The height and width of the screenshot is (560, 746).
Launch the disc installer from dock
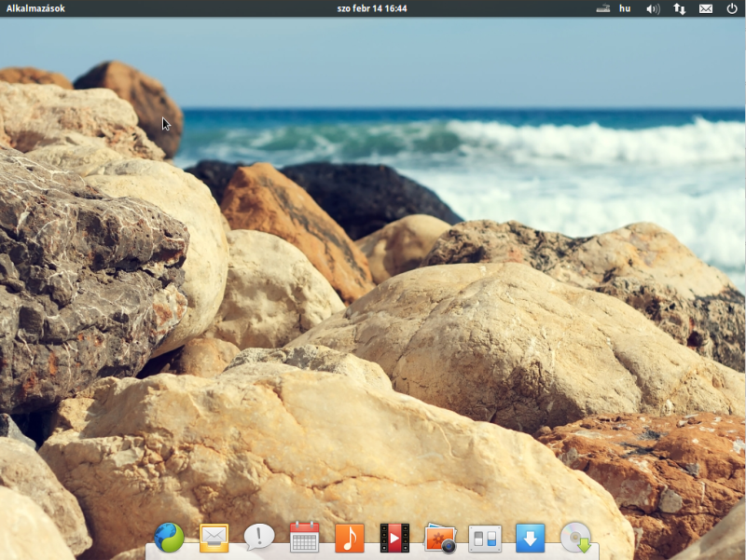click(575, 538)
